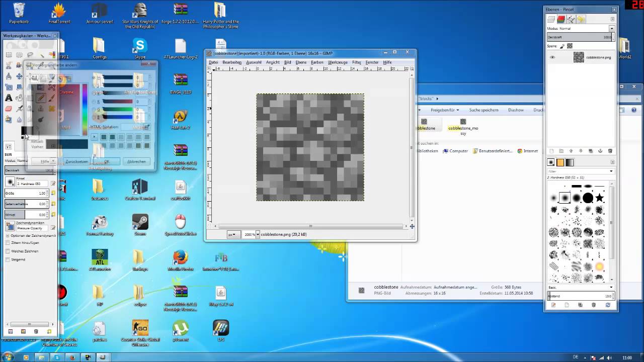Open the Basic brush tag dropdown
Screen dimensions: 644x362
tap(581, 288)
